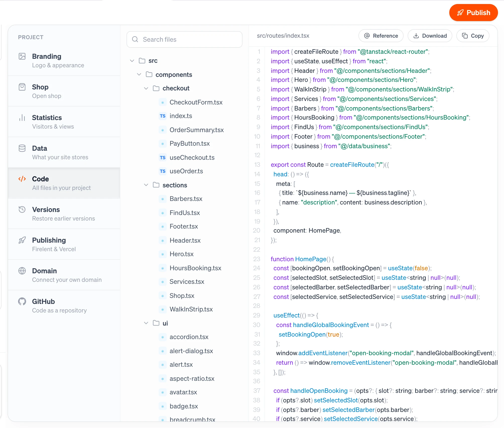Click the Branding image icon

[x=22, y=56]
